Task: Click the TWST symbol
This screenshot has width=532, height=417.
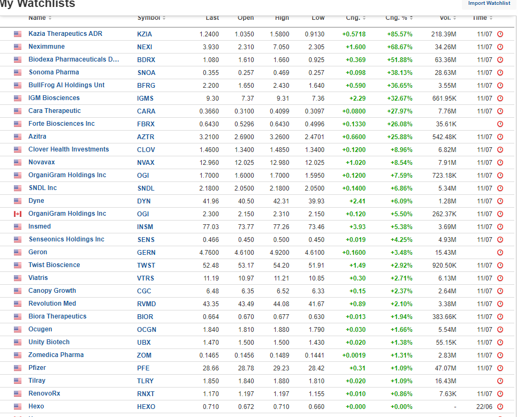Action: pos(146,266)
